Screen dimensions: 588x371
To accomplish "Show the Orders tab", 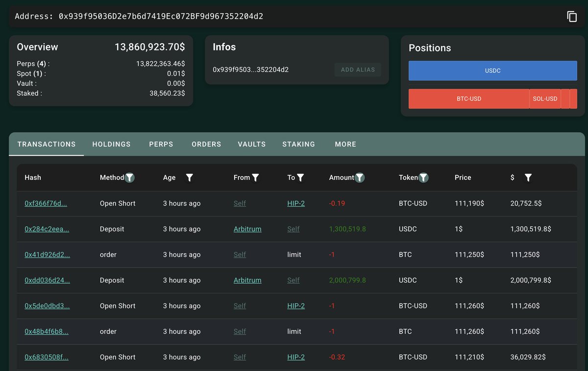I will click(x=206, y=144).
